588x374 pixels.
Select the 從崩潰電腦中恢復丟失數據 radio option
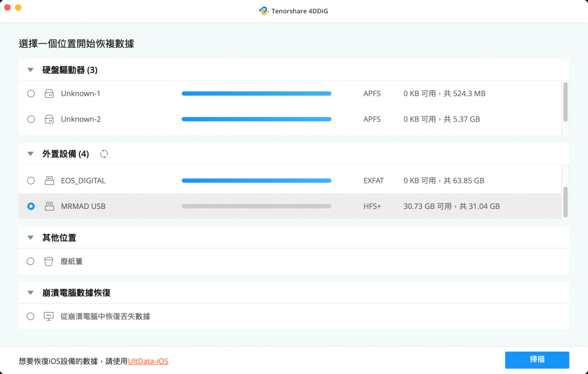pyautogui.click(x=31, y=316)
